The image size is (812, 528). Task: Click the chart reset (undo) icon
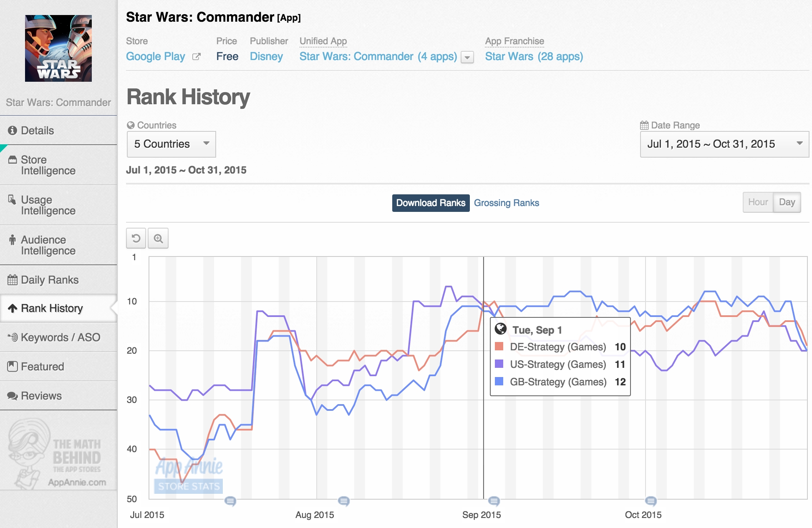point(136,239)
